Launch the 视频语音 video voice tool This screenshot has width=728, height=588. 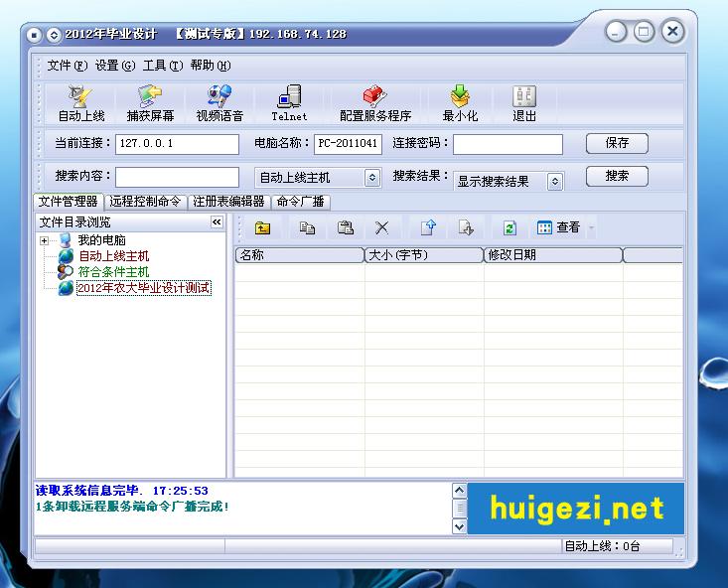pyautogui.click(x=219, y=104)
